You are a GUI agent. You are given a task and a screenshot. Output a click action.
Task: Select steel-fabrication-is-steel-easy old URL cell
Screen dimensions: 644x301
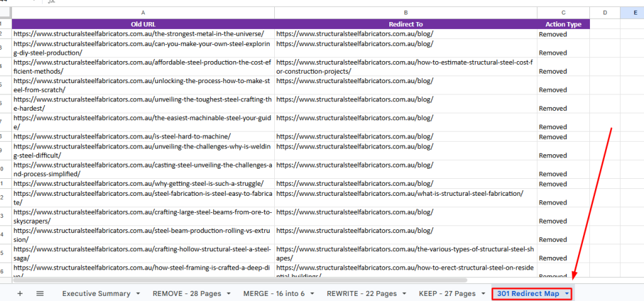[143, 198]
